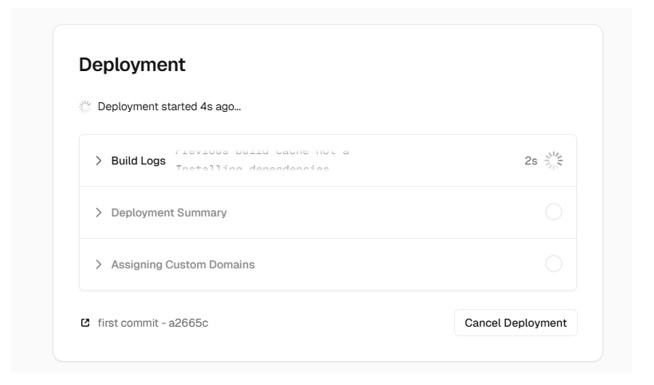The width and height of the screenshot is (654, 385).
Task: Click the Deployment heading
Action: click(132, 64)
